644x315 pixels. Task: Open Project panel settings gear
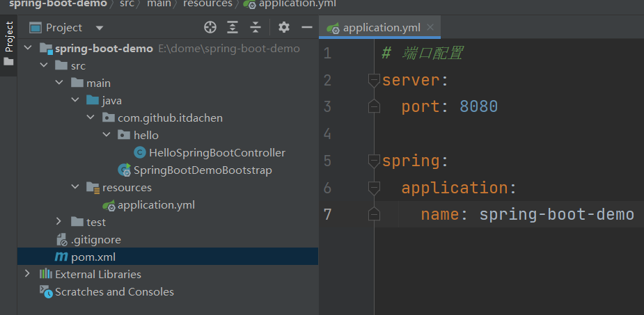[x=283, y=28]
